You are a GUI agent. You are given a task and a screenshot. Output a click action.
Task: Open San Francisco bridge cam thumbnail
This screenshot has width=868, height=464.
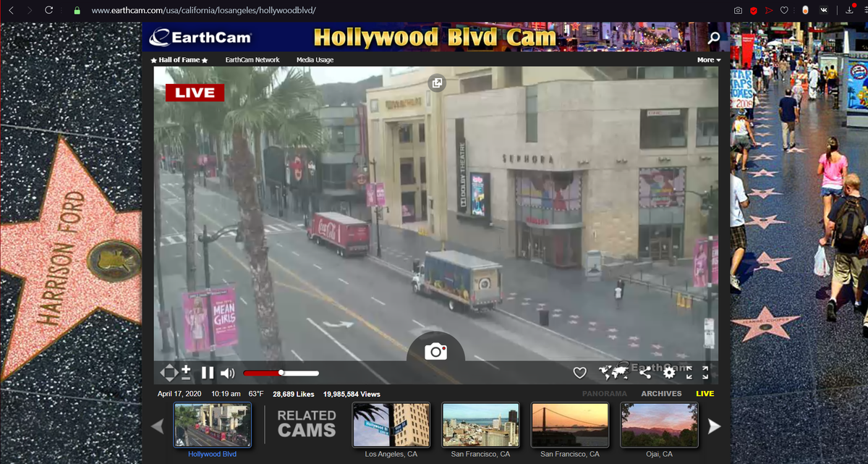tap(570, 425)
